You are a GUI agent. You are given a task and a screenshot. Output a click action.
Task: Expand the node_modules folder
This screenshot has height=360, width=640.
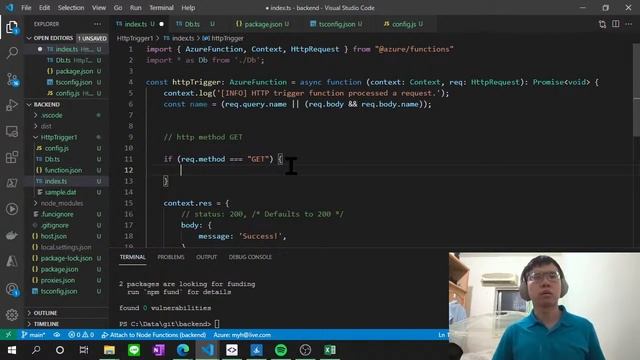pos(62,203)
